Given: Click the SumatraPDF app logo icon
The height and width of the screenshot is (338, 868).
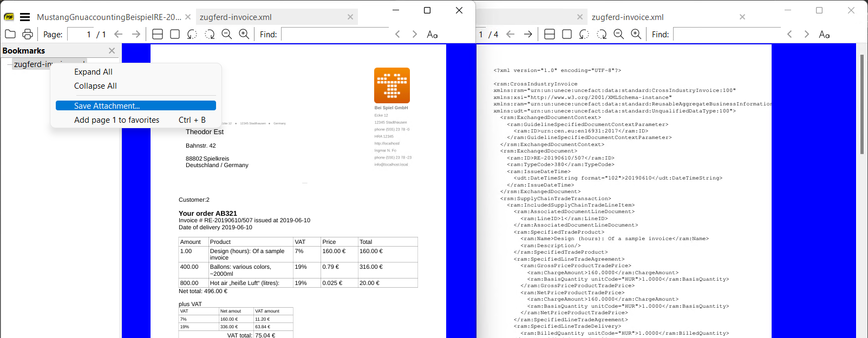Looking at the screenshot, I should (x=9, y=17).
